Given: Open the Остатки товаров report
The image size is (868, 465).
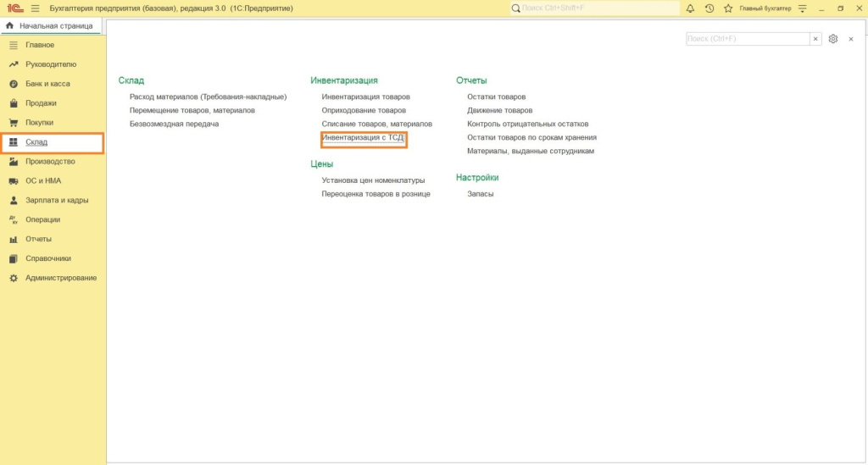Looking at the screenshot, I should click(x=497, y=97).
